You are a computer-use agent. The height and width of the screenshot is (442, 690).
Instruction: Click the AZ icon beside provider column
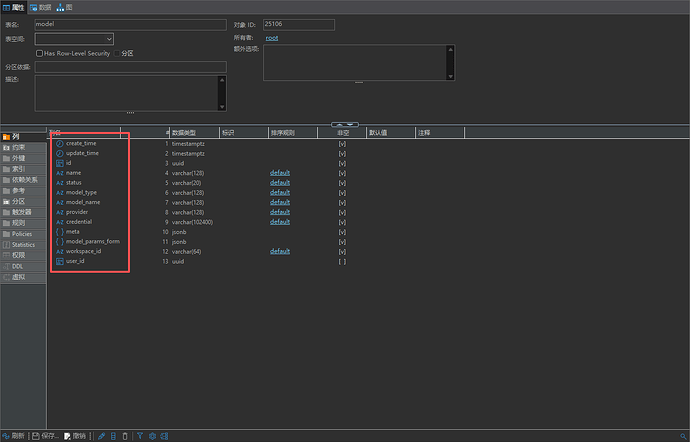(60, 212)
